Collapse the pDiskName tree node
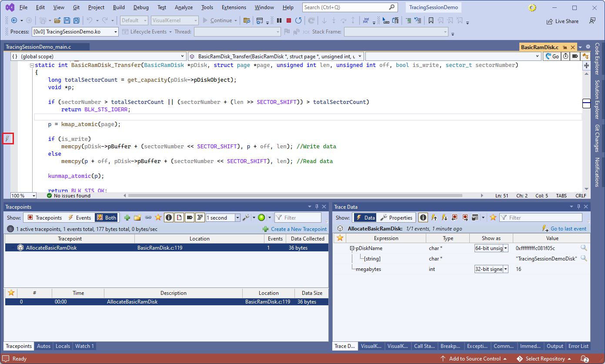This screenshot has width=605, height=364. pyautogui.click(x=352, y=248)
